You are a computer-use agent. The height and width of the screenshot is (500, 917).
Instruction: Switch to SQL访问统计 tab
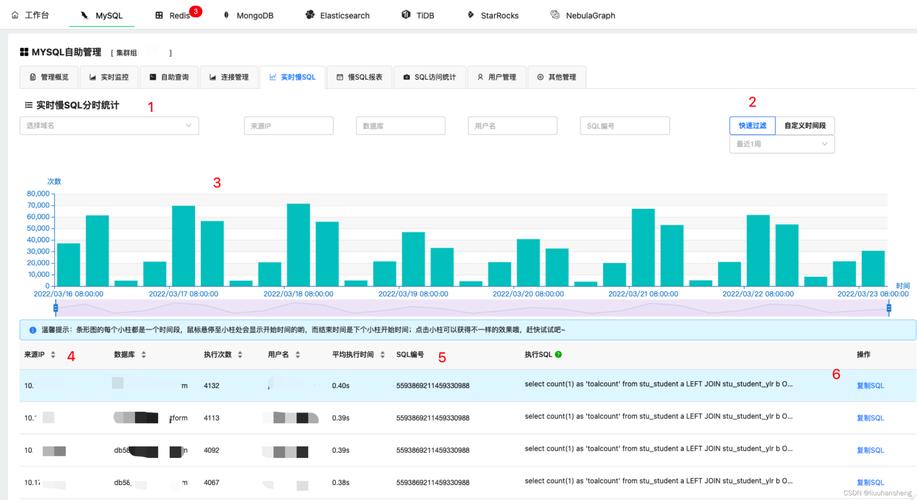(x=429, y=77)
